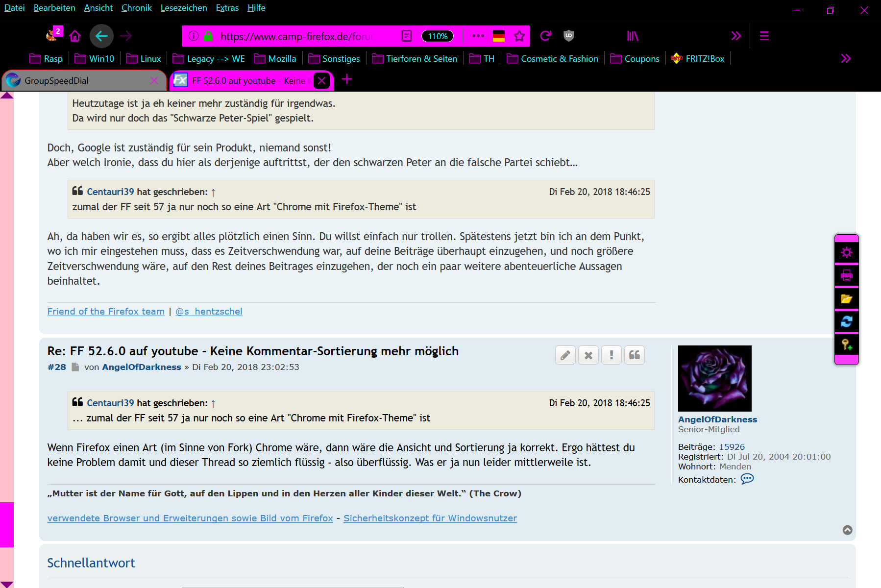This screenshot has width=881, height=588.
Task: Close the GroupSpeedDial tab
Action: click(154, 81)
